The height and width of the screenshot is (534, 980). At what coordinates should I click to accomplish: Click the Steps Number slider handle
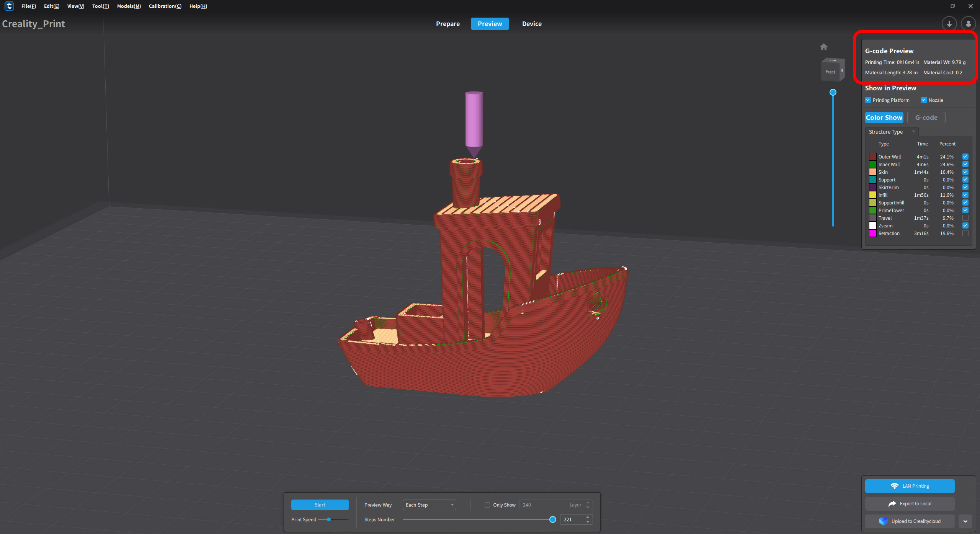[552, 519]
